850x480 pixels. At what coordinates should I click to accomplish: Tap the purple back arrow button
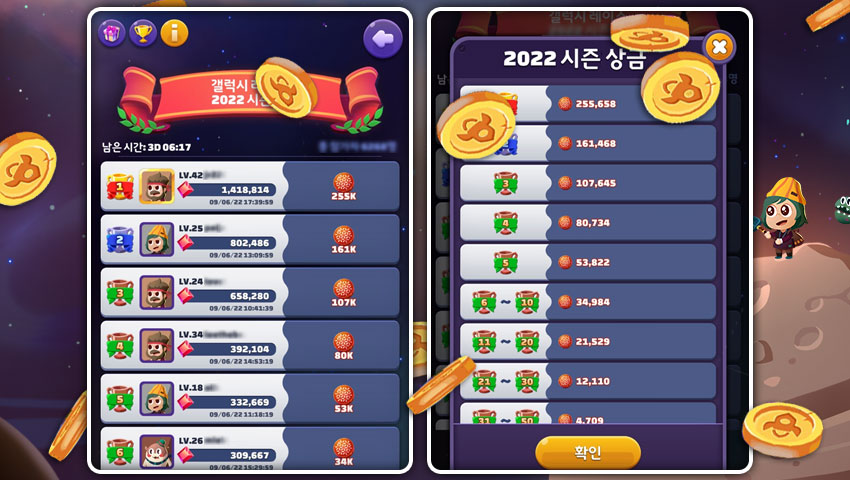tap(383, 39)
